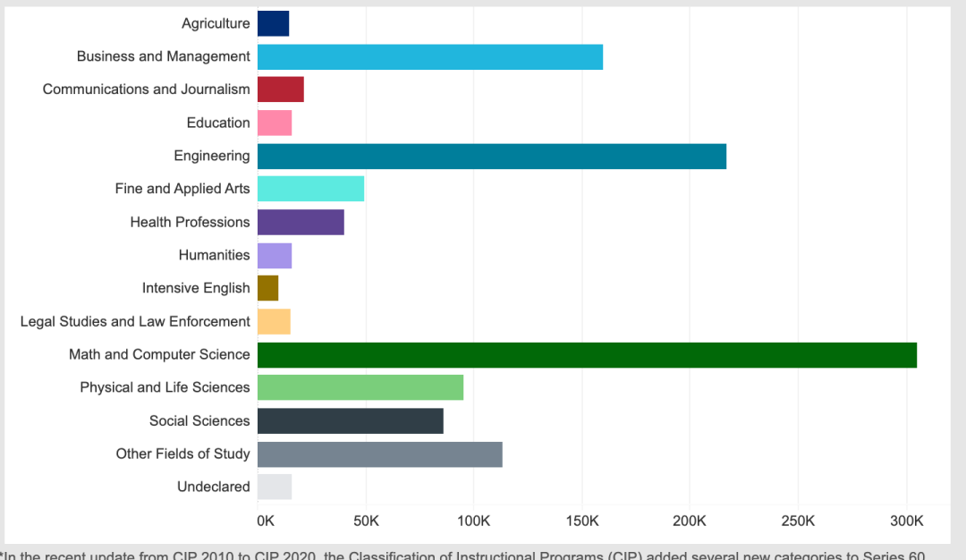The height and width of the screenshot is (560, 966).
Task: Click the Engineering category label text
Action: (212, 156)
